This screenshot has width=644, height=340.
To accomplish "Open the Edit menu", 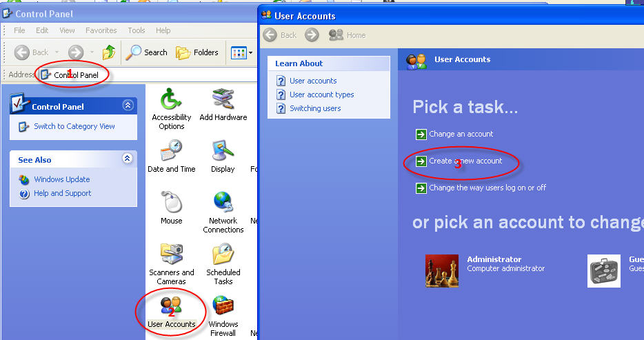I will click(42, 30).
